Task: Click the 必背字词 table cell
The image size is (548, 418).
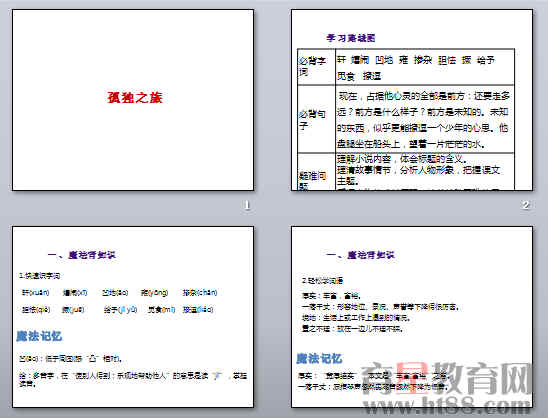Action: [316, 67]
